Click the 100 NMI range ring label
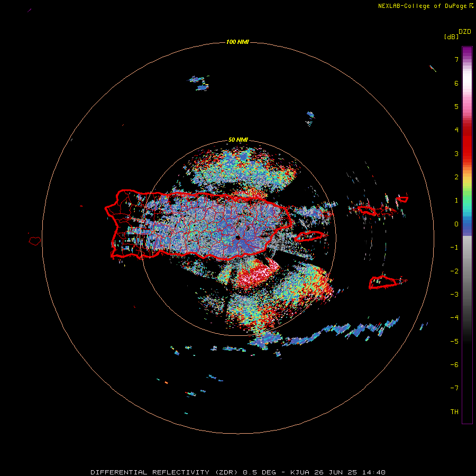Image resolution: width=476 pixels, height=476 pixels. coord(237,42)
